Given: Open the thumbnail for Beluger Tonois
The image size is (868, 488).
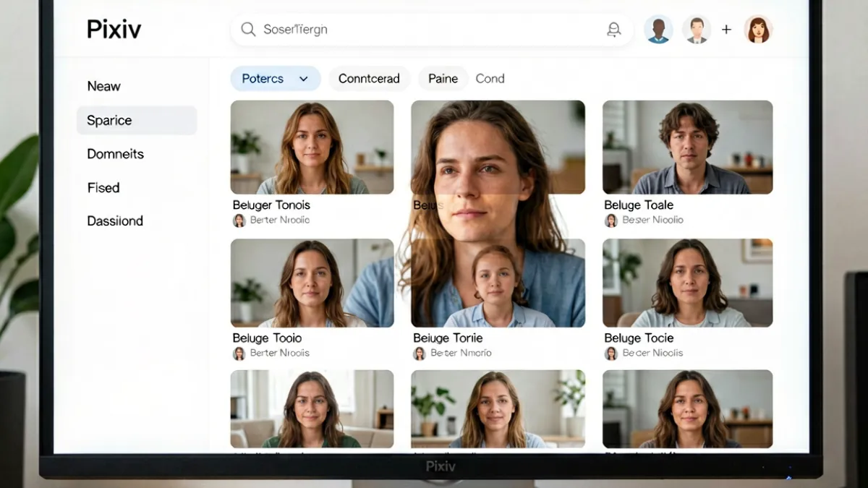Looking at the screenshot, I should pos(312,147).
